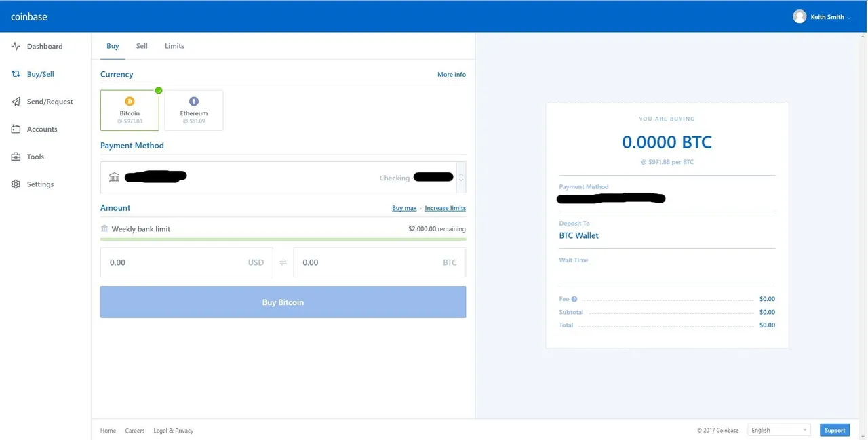Click the Settings gear icon
868x440 pixels.
pyautogui.click(x=16, y=184)
